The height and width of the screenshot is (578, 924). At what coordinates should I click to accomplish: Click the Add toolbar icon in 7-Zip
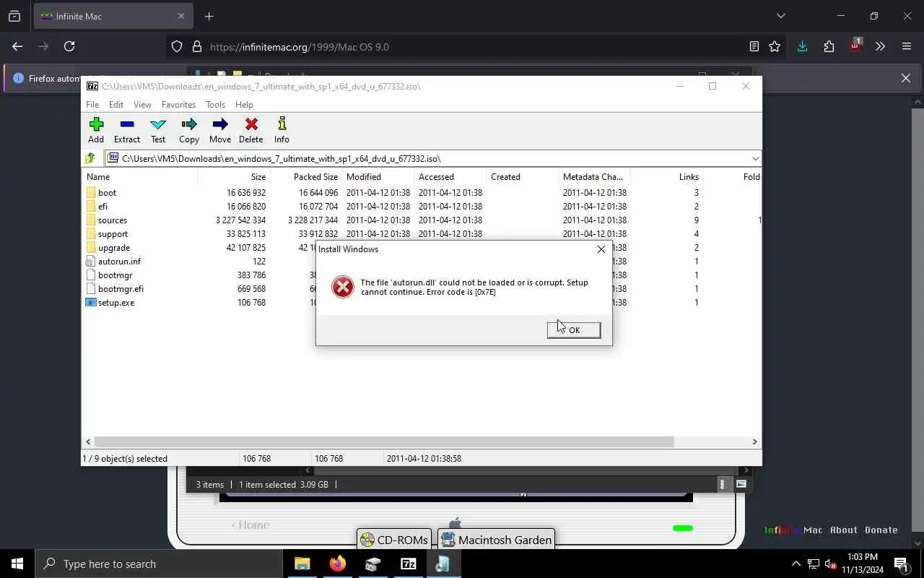coord(96,130)
